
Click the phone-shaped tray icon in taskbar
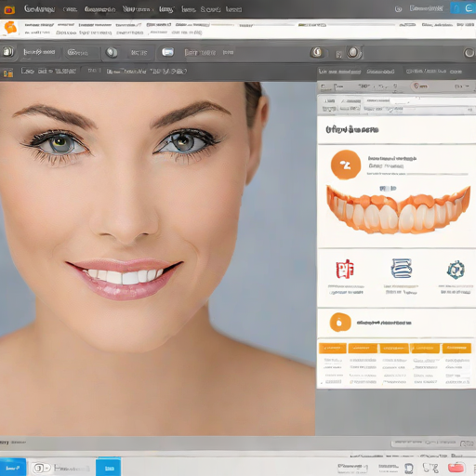(409, 468)
